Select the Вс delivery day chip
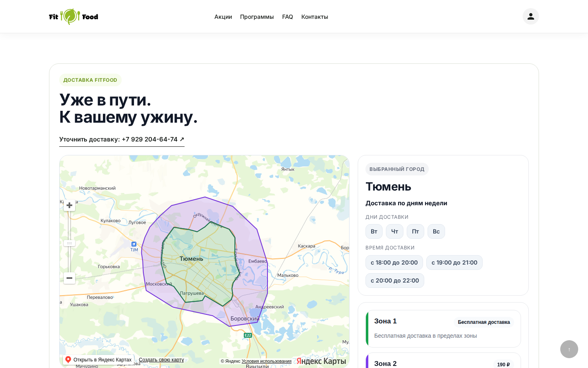The height and width of the screenshot is (368, 588). click(x=436, y=231)
